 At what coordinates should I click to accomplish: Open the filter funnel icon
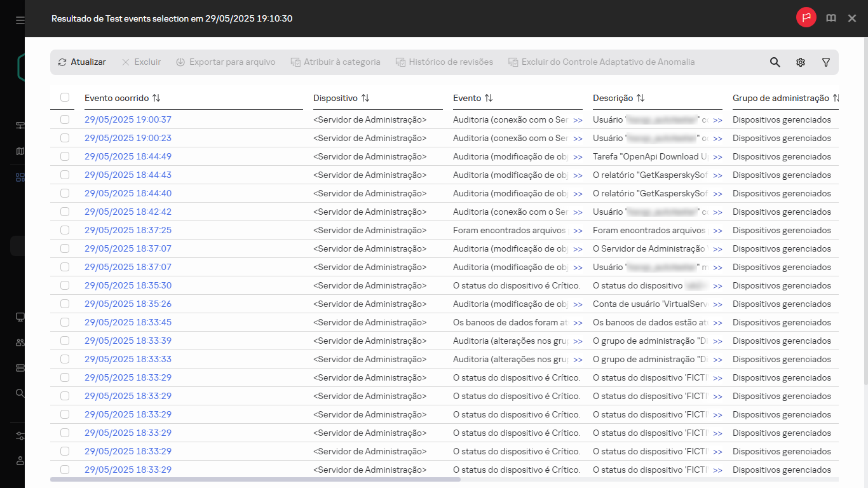[826, 62]
